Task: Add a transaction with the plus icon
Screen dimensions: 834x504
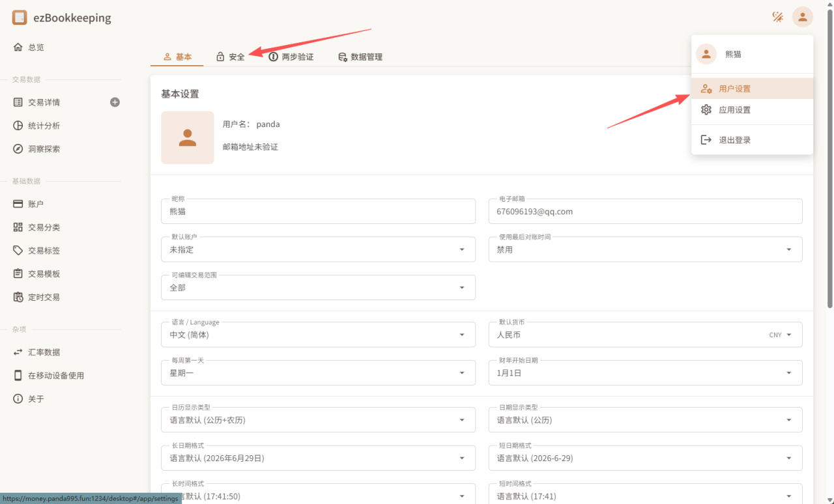Action: click(x=115, y=102)
